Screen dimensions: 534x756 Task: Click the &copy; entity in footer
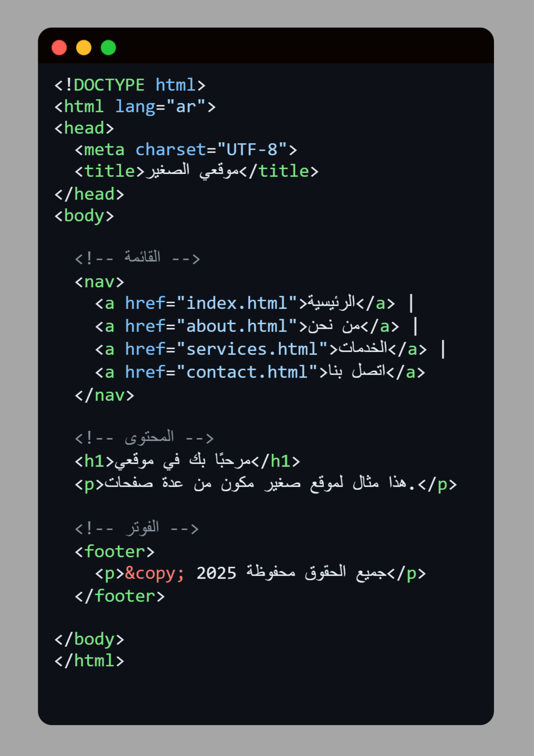(x=154, y=573)
